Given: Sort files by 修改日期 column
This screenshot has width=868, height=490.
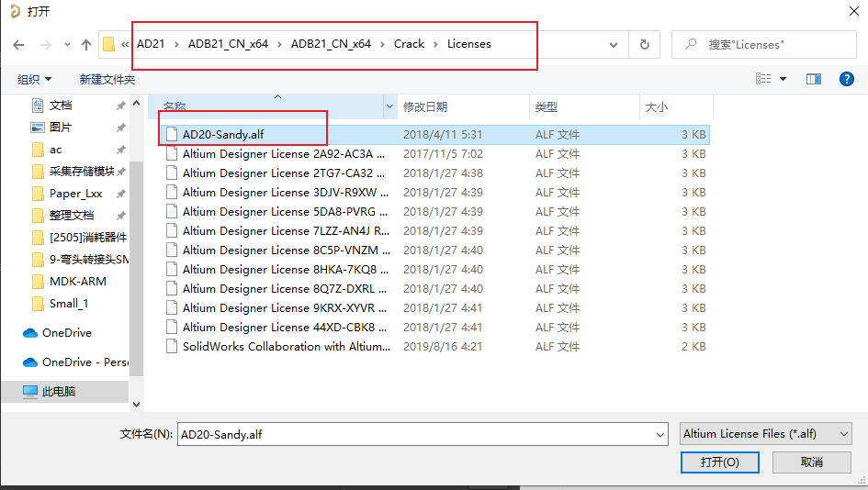Looking at the screenshot, I should point(425,106).
